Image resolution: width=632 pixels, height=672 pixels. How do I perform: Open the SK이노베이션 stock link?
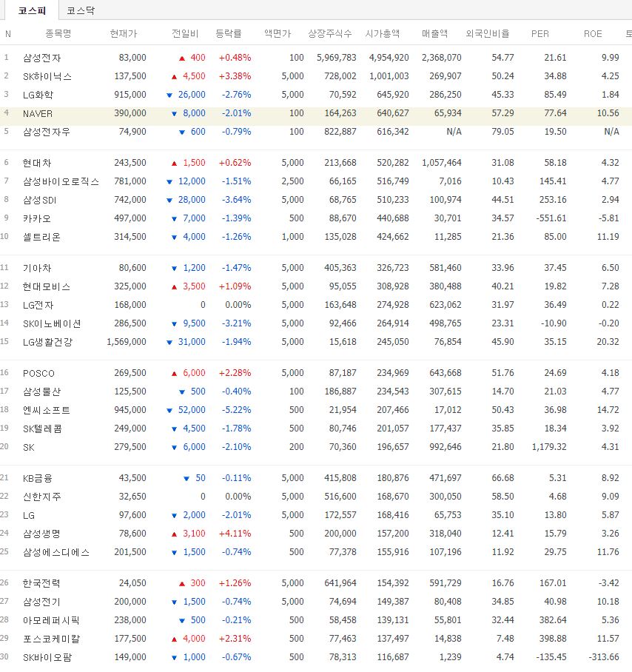pyautogui.click(x=52, y=323)
